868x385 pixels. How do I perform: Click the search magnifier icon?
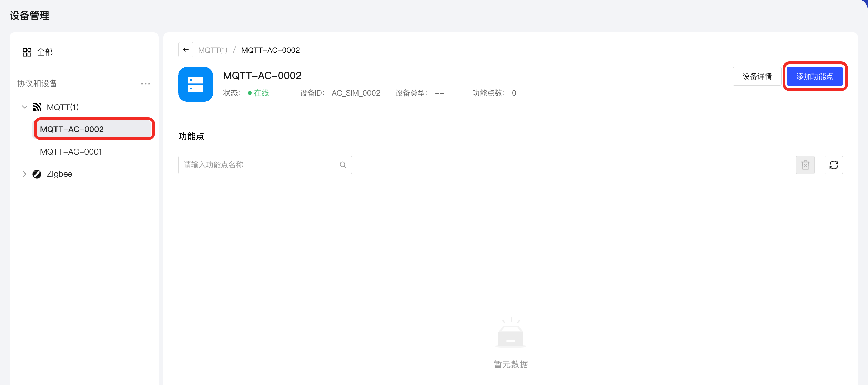(343, 165)
